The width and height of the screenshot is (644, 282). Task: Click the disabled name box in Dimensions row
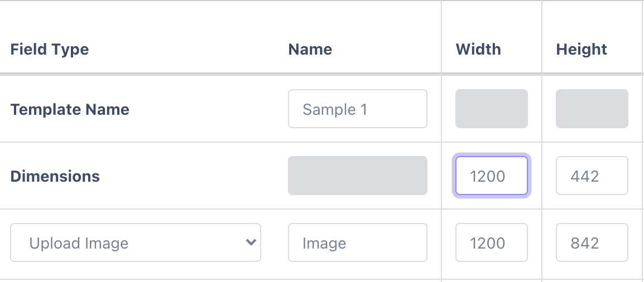pos(357,176)
